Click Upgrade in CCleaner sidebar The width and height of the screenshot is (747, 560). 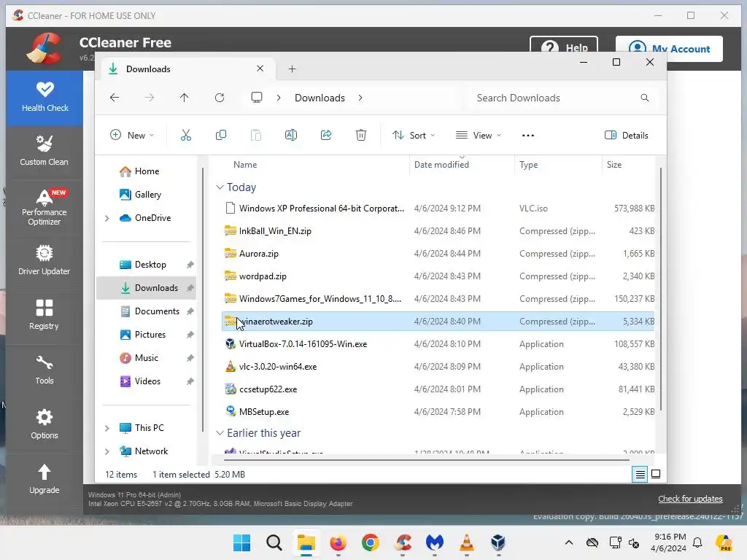click(x=44, y=479)
